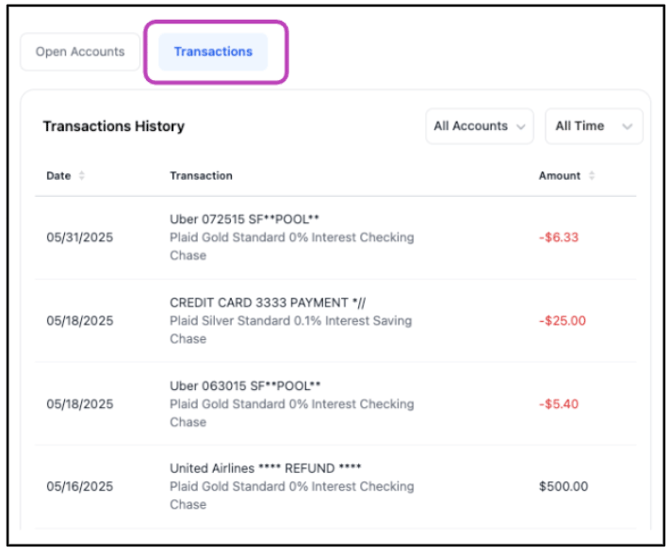Click the $500.00 refund amount

[x=564, y=487]
